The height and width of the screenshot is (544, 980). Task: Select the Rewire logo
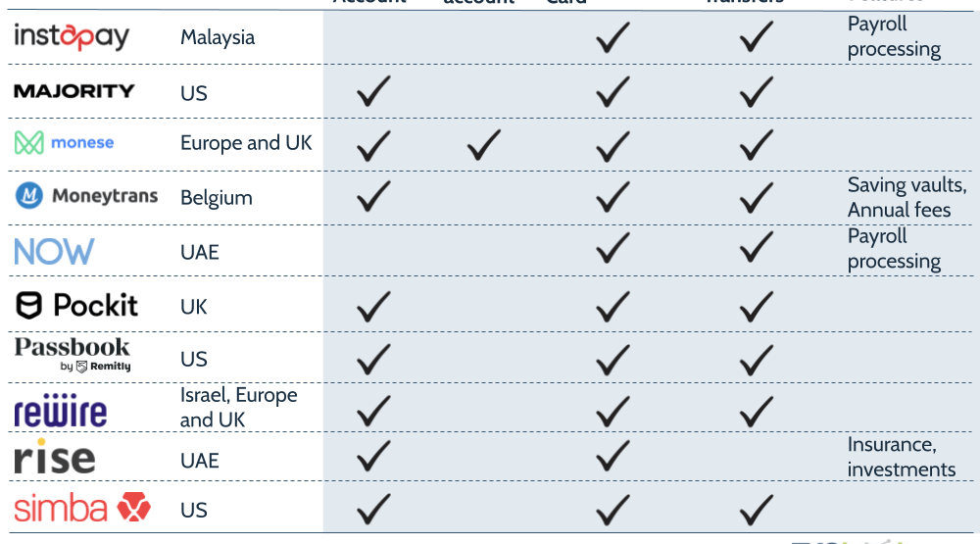pos(61,408)
